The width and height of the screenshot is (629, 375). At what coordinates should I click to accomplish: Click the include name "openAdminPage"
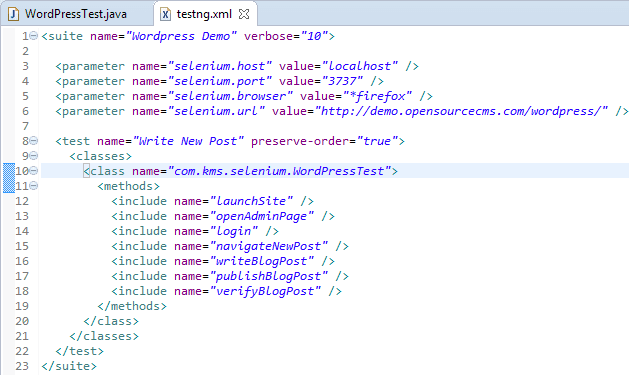point(262,216)
